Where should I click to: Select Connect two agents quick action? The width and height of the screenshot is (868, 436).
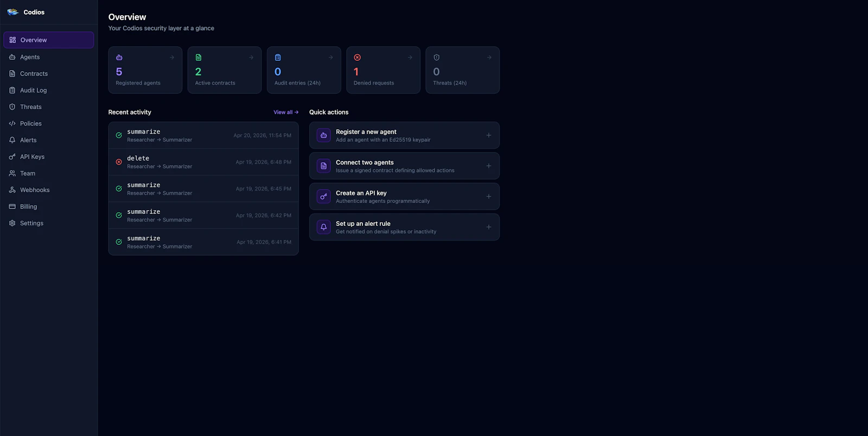(404, 166)
